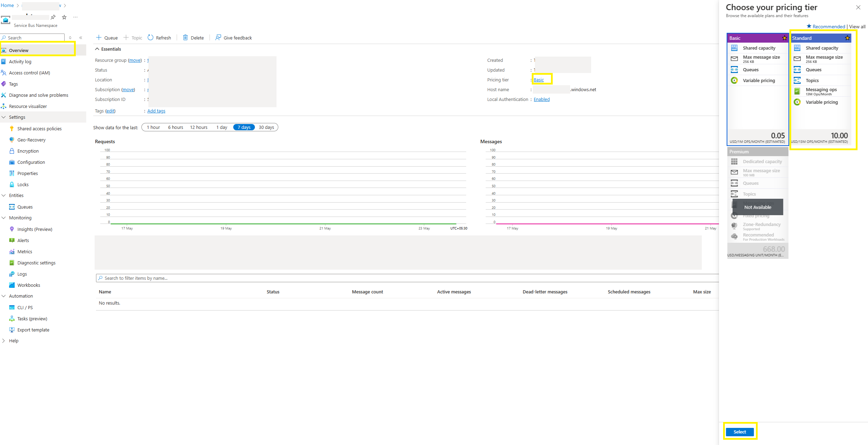This screenshot has height=445, width=868.
Task: Click the Alerts icon under Monitoring
Action: coord(12,240)
